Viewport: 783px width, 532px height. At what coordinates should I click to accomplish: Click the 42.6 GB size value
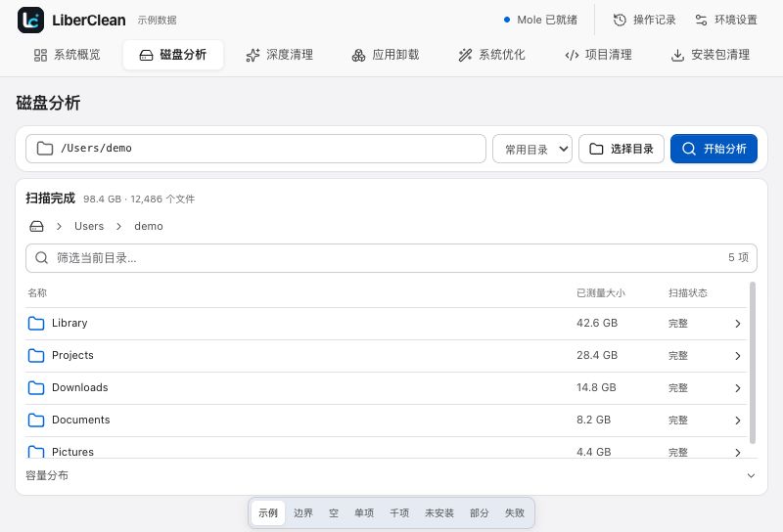597,323
